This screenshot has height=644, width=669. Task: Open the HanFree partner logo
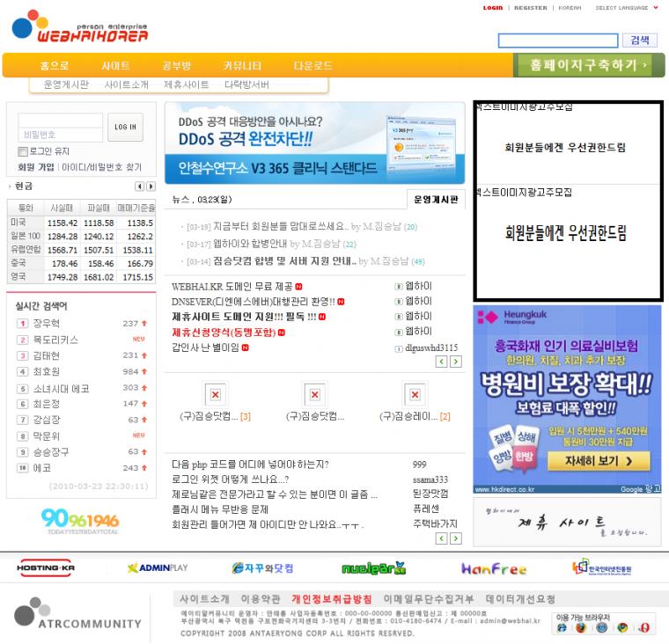494,568
